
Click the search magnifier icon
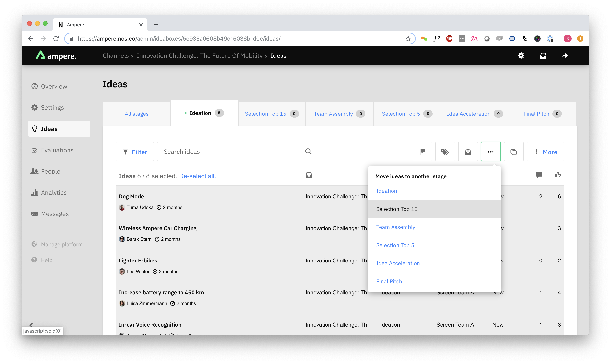click(308, 152)
